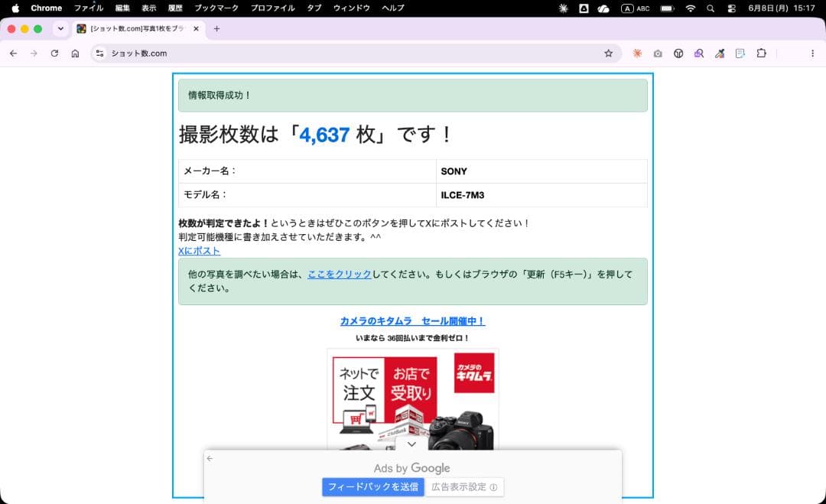Add a new tab with plus button
The image size is (826, 504).
pyautogui.click(x=216, y=29)
